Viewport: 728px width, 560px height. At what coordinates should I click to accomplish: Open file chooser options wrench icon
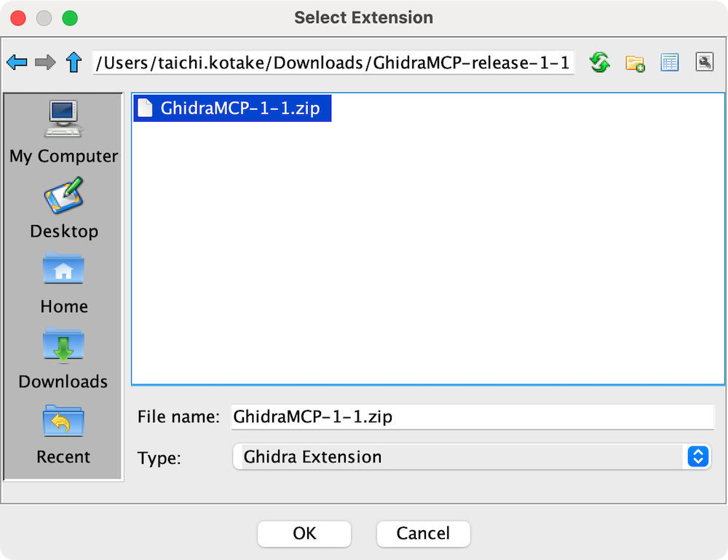pos(704,62)
